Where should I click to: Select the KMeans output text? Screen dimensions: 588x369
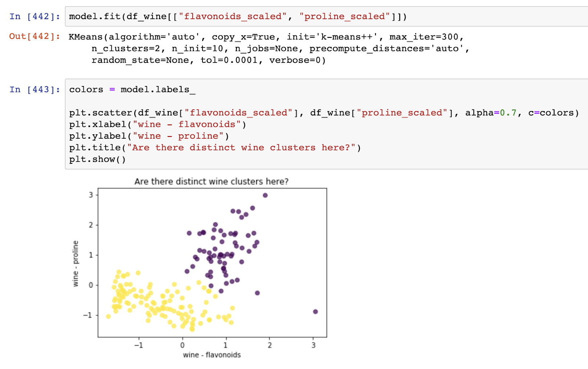point(269,49)
